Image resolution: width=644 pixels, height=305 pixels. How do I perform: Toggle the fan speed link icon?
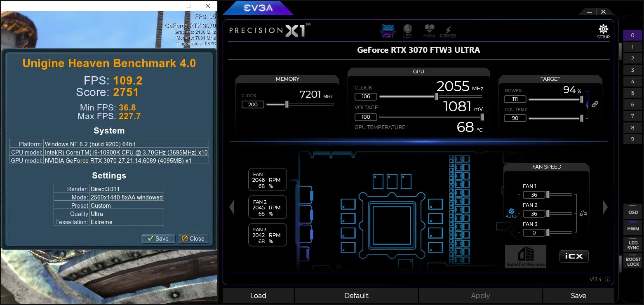(583, 213)
